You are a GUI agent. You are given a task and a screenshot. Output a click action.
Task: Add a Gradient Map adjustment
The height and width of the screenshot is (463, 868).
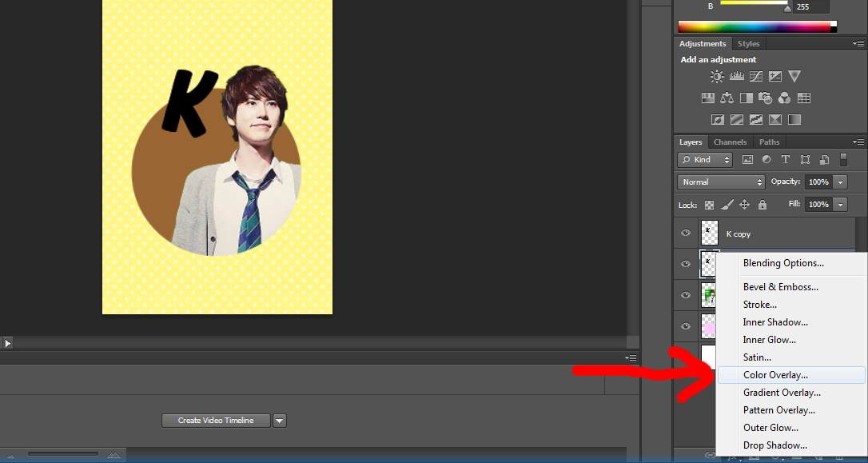tap(794, 119)
